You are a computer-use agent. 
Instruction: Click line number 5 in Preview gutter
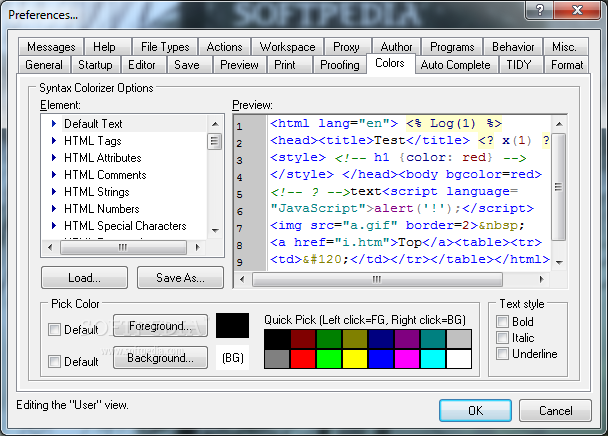coord(240,194)
